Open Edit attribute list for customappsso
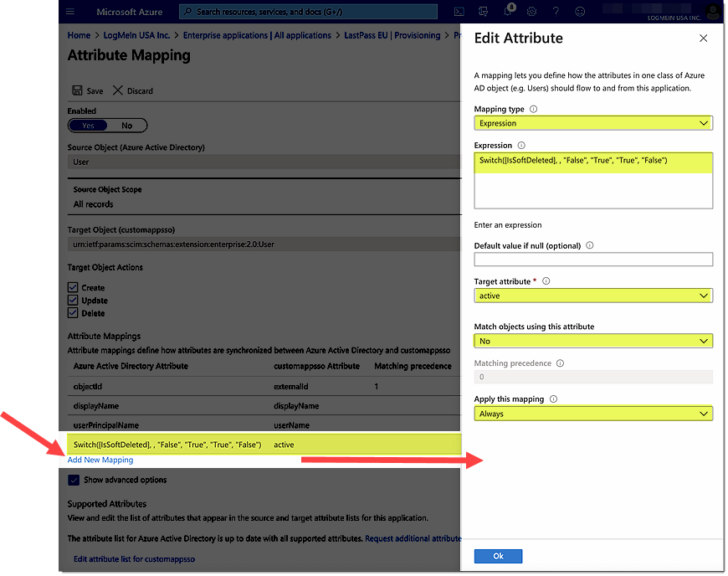 (134, 558)
